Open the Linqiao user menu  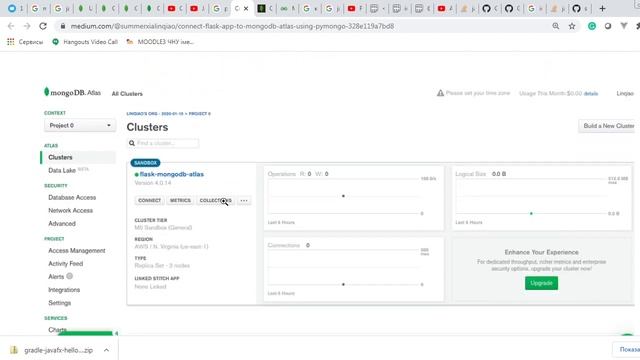pyautogui.click(x=625, y=93)
